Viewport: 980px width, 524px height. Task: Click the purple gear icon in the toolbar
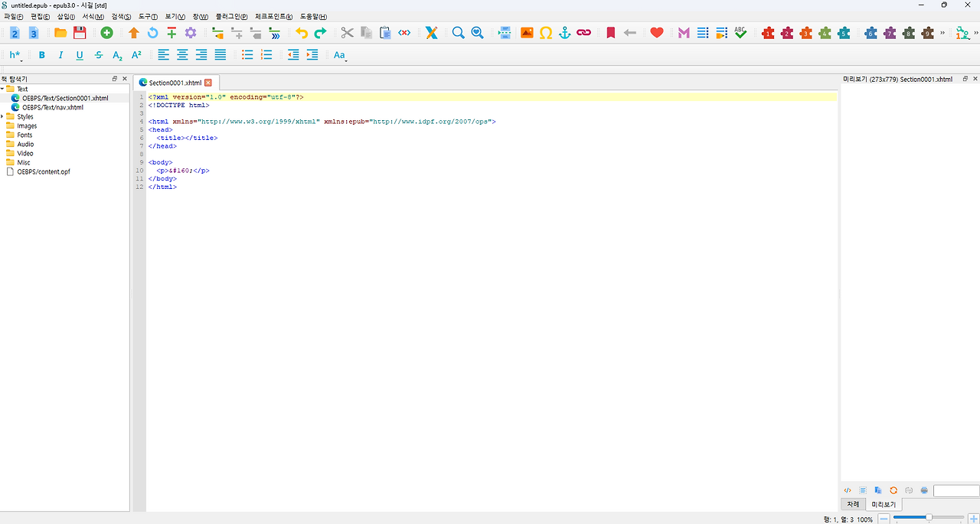click(x=191, y=33)
